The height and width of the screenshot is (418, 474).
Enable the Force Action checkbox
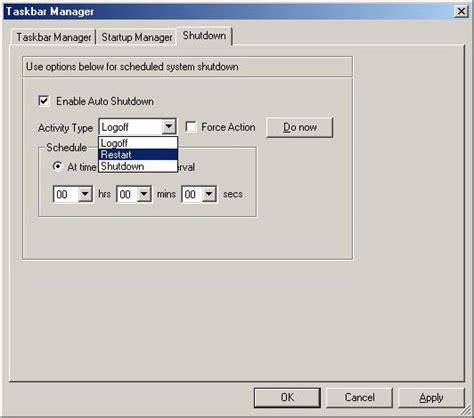coord(191,127)
